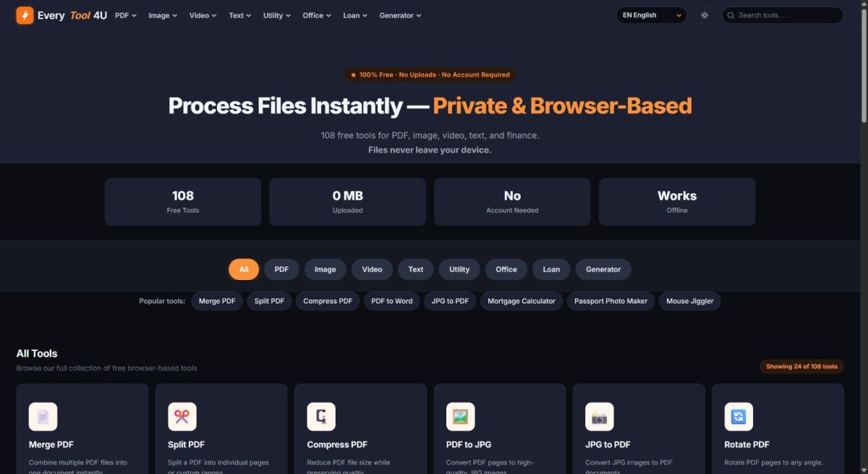Click the "0 MB Uploaded" stat card
The height and width of the screenshot is (474, 868).
point(348,202)
